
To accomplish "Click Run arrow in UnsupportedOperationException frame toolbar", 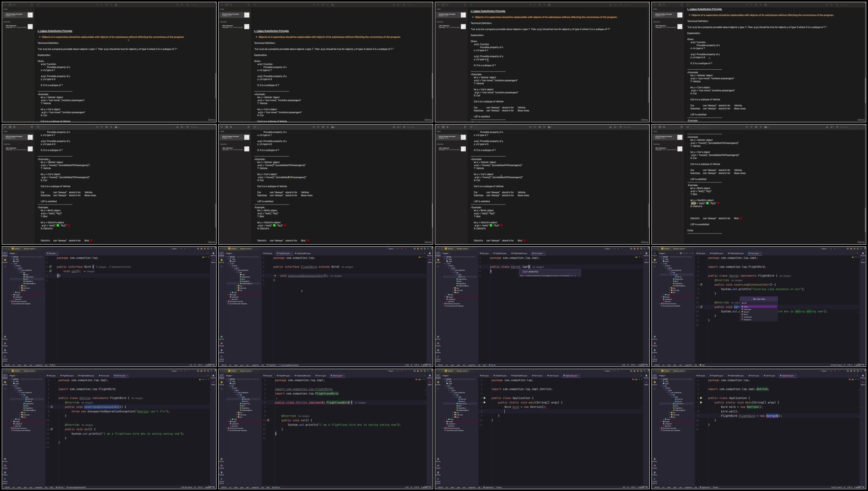I will coord(181,371).
